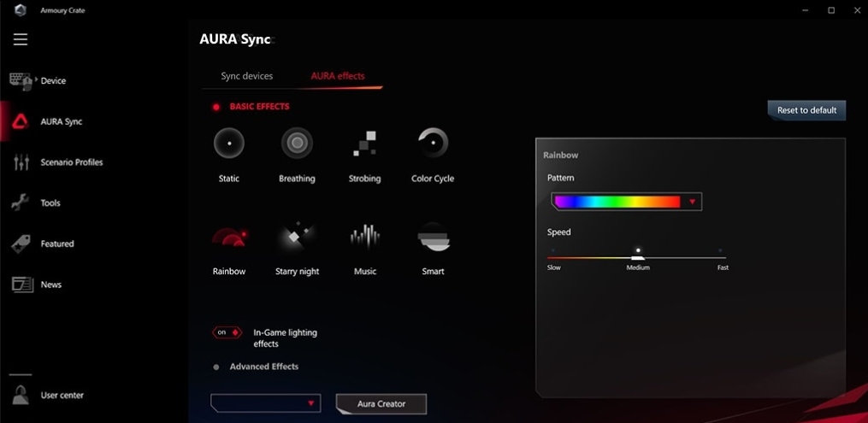This screenshot has width=868, height=423.
Task: Select the Smart lighting effect
Action: (434, 238)
